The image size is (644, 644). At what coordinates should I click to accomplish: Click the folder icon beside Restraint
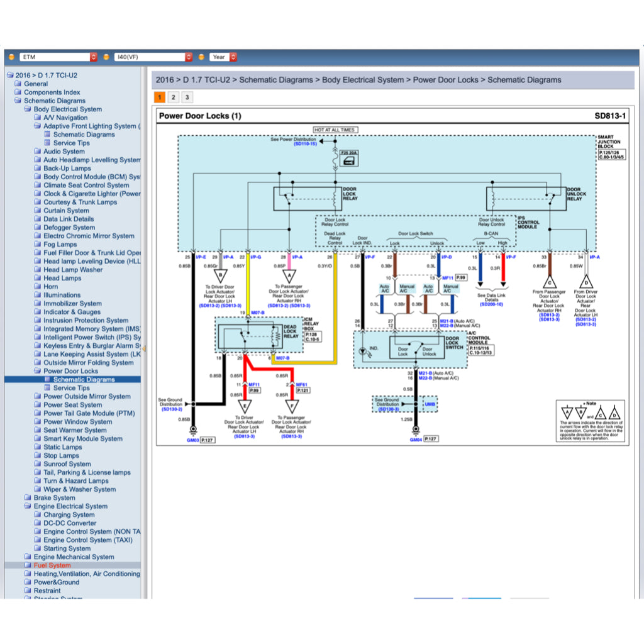(28, 591)
